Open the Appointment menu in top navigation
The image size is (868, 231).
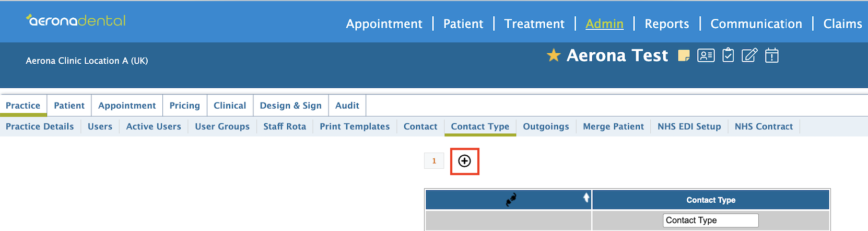pyautogui.click(x=384, y=24)
